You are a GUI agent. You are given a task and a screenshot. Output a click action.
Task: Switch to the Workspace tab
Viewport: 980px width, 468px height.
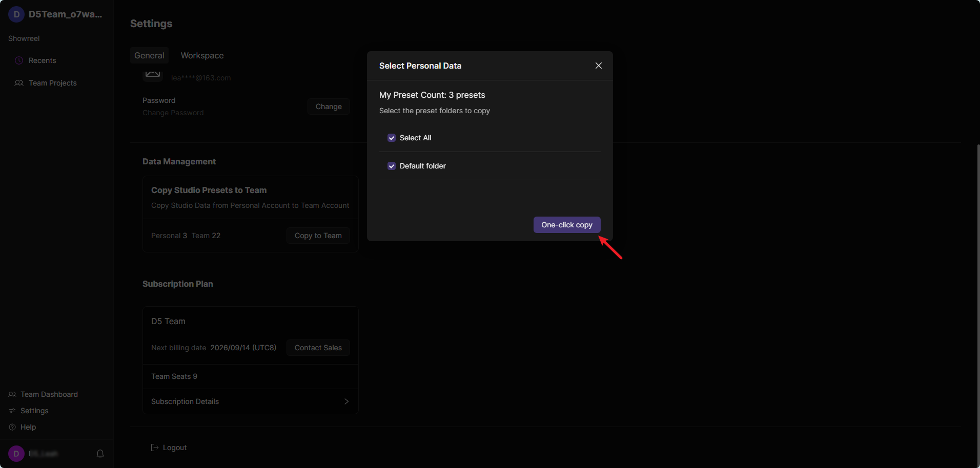(202, 55)
